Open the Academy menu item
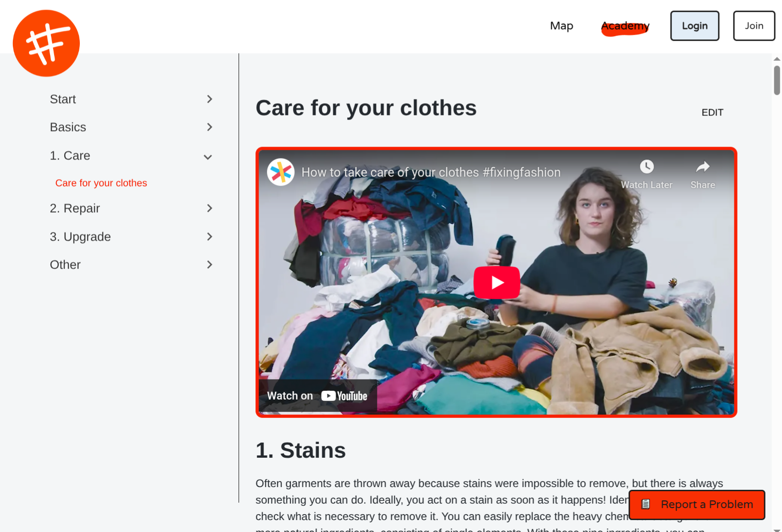Viewport: 782px width, 532px height. (x=625, y=26)
